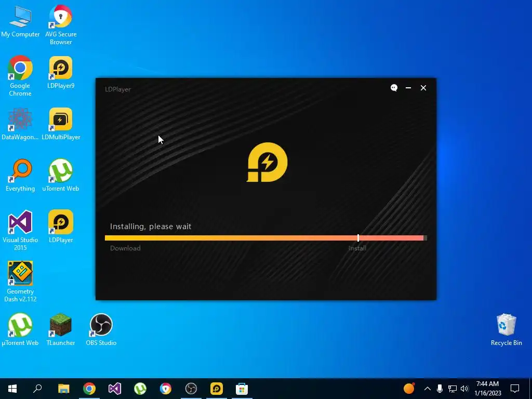532x399 pixels.
Task: Open the Action Center notifications icon
Action: (x=515, y=389)
